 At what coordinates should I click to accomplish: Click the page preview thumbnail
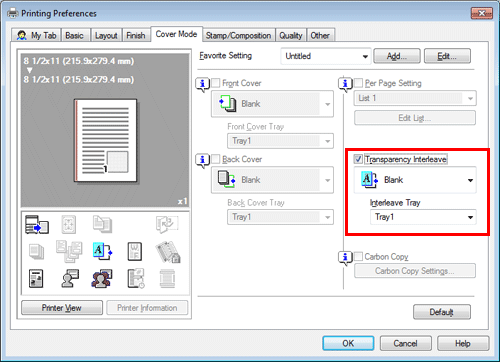point(105,140)
